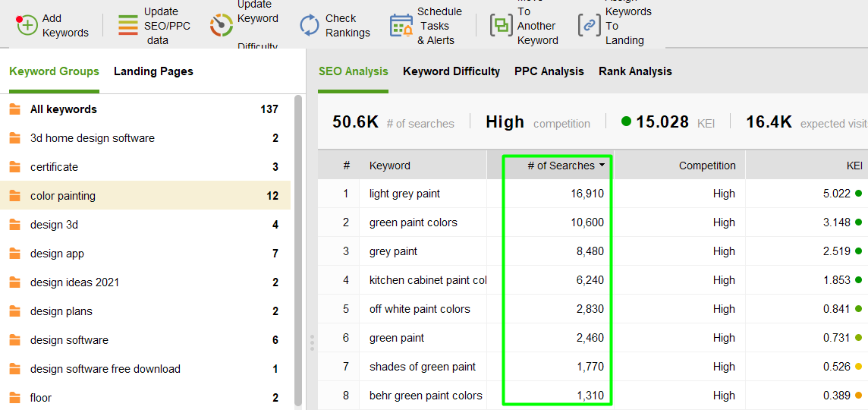868x410 pixels.
Task: Click the Update Keyword Difficulty gauge icon
Action: pos(222,25)
